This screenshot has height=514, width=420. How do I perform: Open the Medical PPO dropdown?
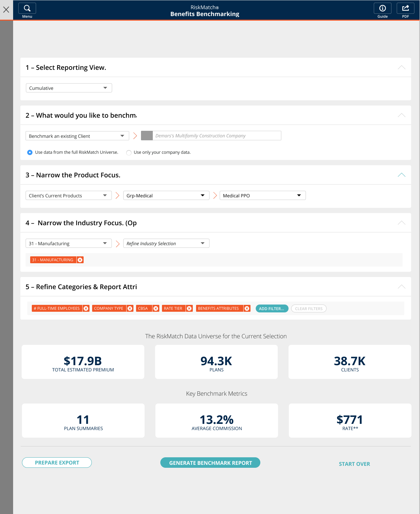263,195
